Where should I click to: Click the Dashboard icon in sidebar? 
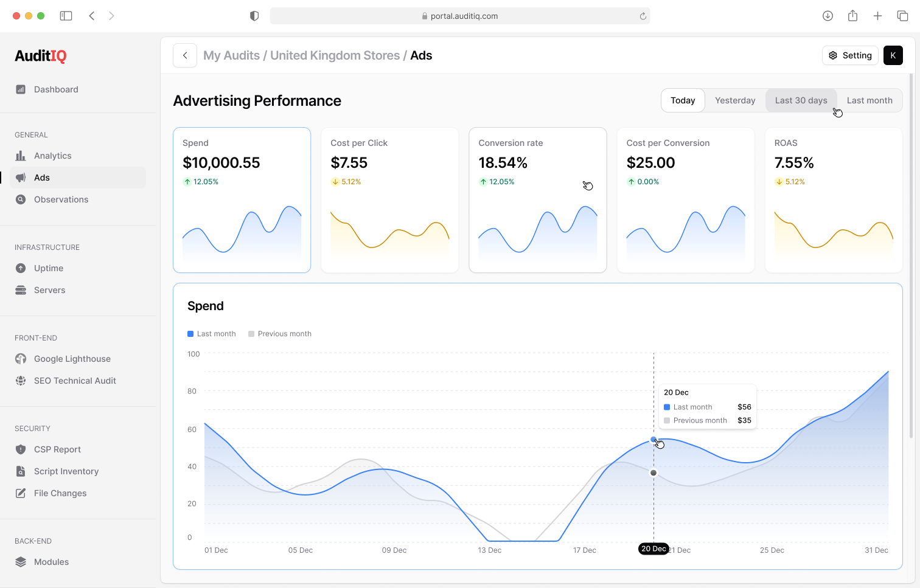pos(21,89)
